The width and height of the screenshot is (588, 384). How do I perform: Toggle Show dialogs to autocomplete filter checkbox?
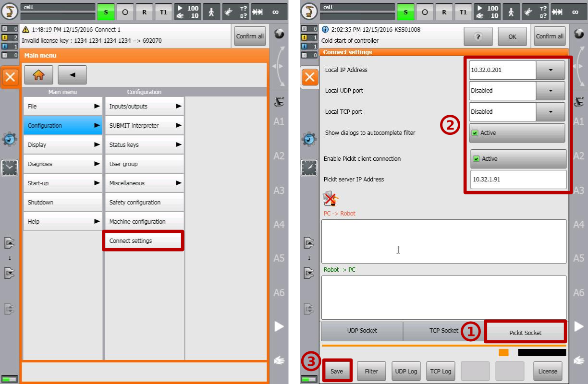tap(475, 133)
